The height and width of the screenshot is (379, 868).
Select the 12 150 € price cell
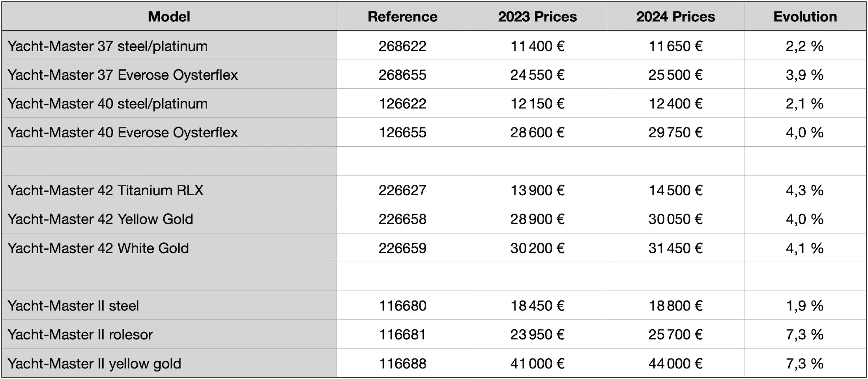click(x=537, y=104)
